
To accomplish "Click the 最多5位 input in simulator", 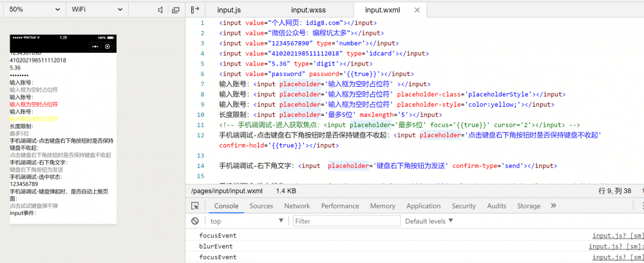I will 63,134.
